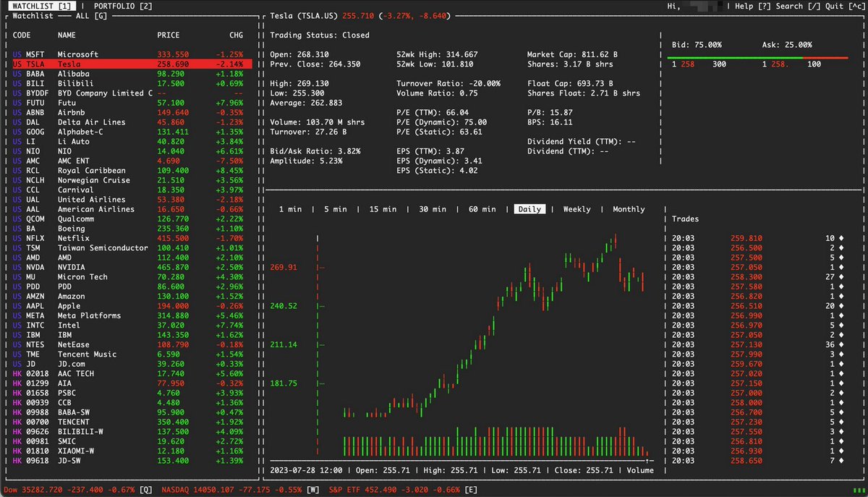Select the BILI Bilibili row
The height and width of the screenshot is (497, 868).
point(132,83)
